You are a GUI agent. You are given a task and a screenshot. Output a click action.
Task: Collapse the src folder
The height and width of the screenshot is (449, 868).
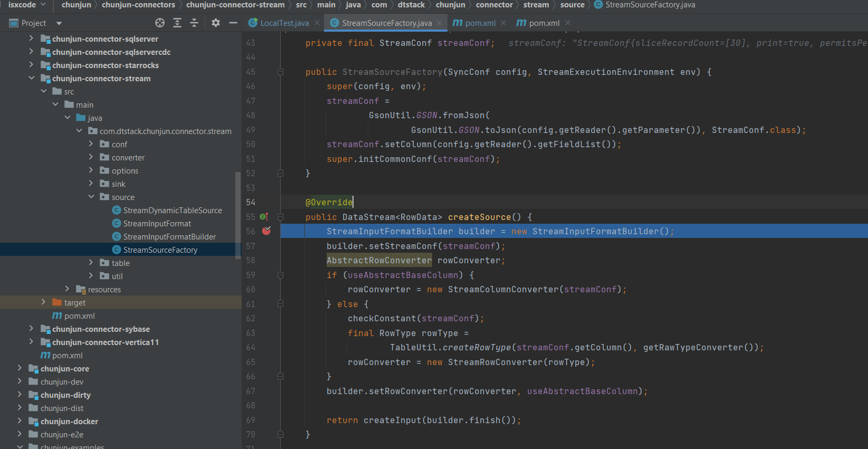point(43,91)
